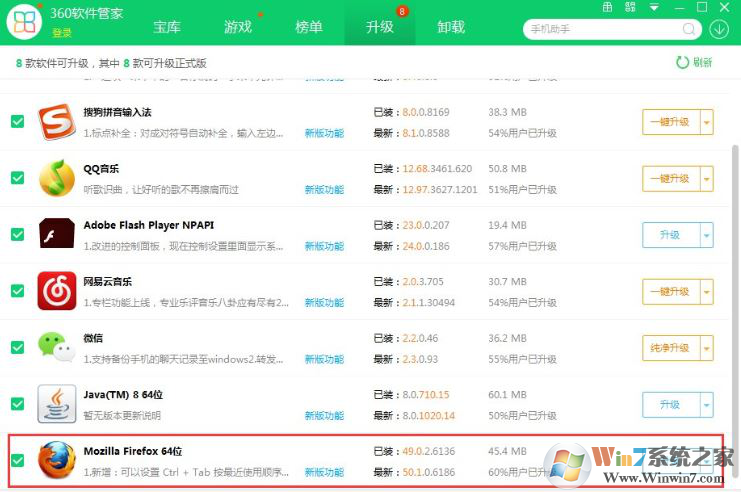The width and height of the screenshot is (741, 492).
Task: Click the Mozilla Firefox icon
Action: [x=57, y=461]
